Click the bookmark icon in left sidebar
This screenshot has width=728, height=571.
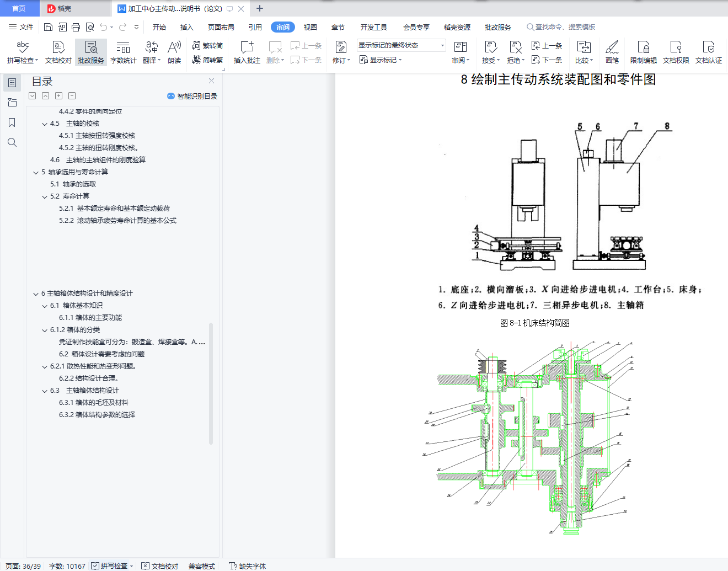[12, 122]
